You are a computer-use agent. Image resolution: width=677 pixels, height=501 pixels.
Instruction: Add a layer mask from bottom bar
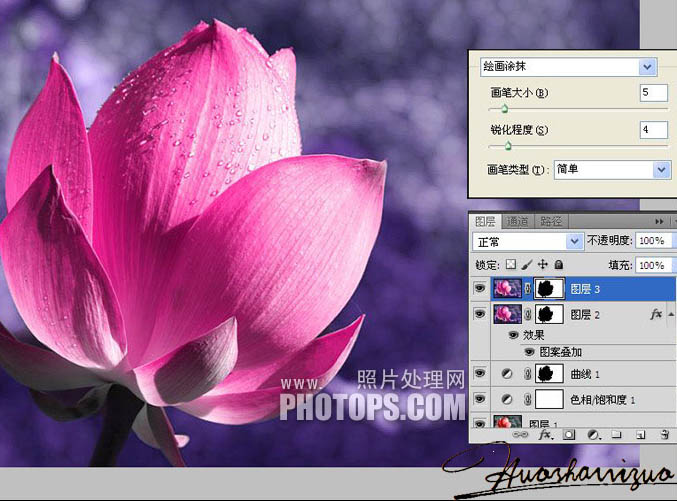click(568, 436)
